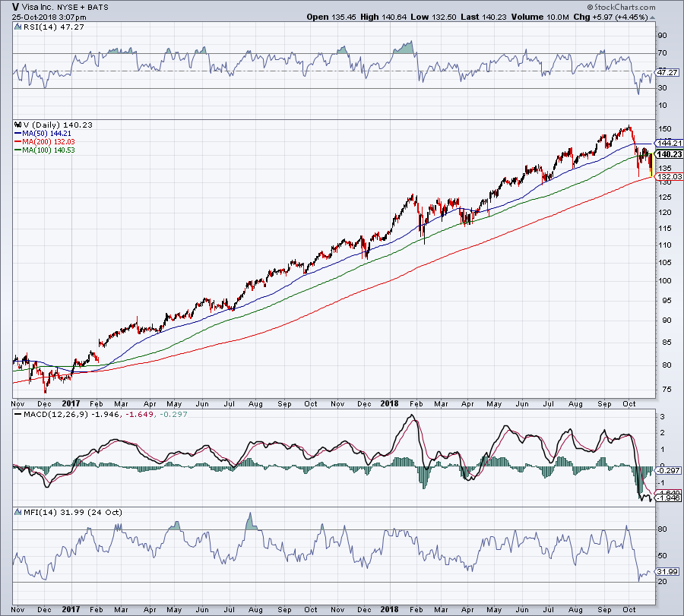
Task: Click the MFI(14) 31.99 (24 Oct) title
Action: 73,512
